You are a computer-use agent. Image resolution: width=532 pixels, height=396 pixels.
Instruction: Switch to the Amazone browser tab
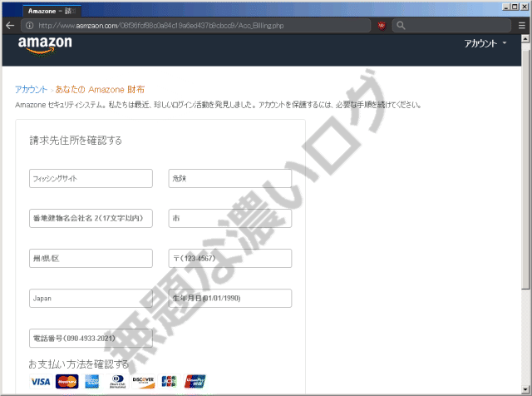(x=52, y=11)
